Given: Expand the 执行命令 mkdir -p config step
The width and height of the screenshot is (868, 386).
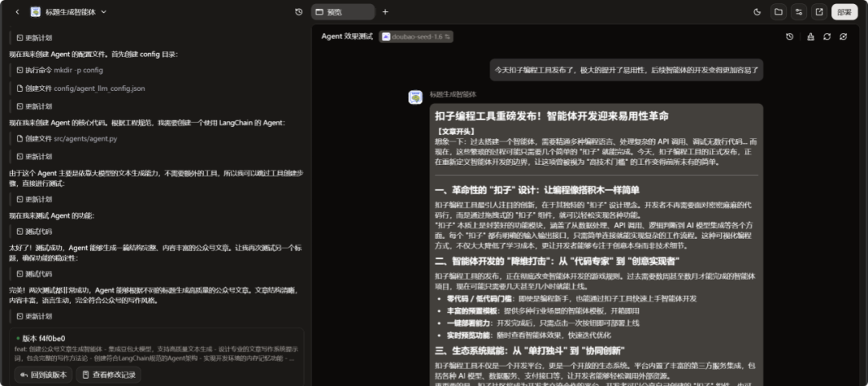Looking at the screenshot, I should tap(59, 70).
